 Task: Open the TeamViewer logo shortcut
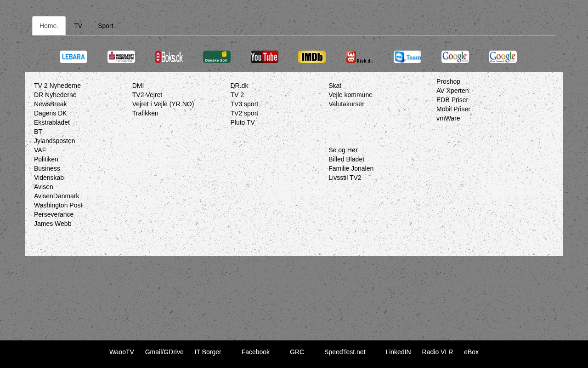(x=407, y=57)
